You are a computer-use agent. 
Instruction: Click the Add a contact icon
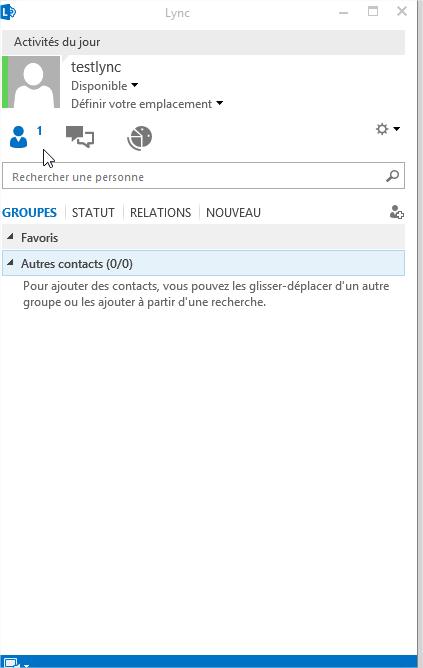click(x=397, y=212)
